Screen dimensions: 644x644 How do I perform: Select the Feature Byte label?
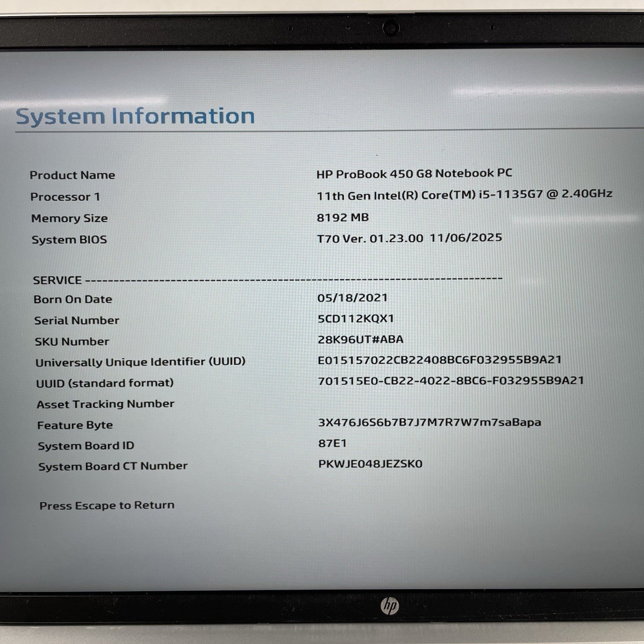(75, 425)
